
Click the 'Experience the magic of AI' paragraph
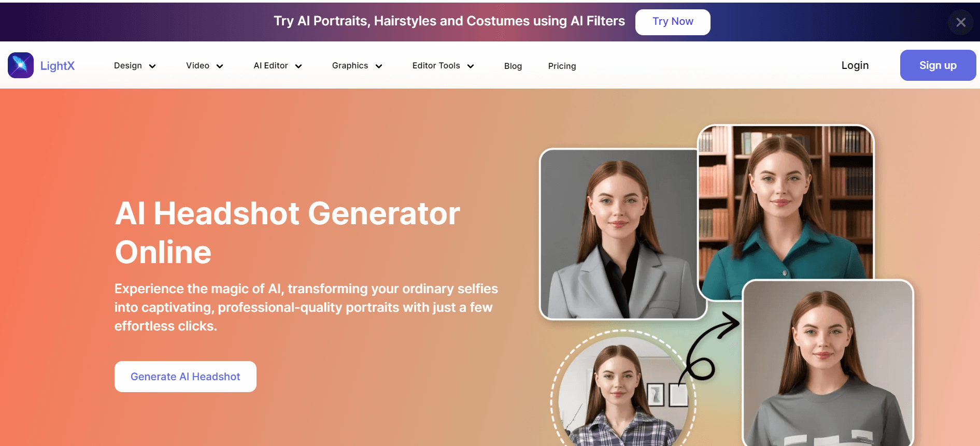(x=306, y=307)
